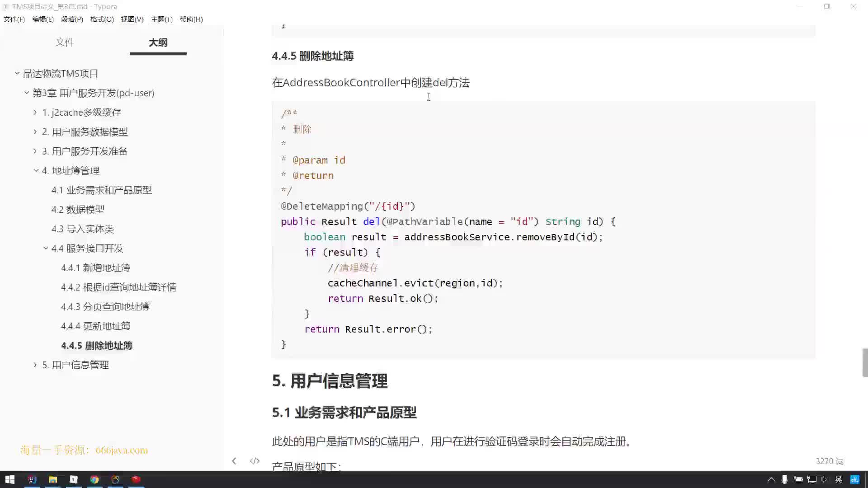
Task: Click cacheChannel.evict(region,id) code line
Action: 415,283
